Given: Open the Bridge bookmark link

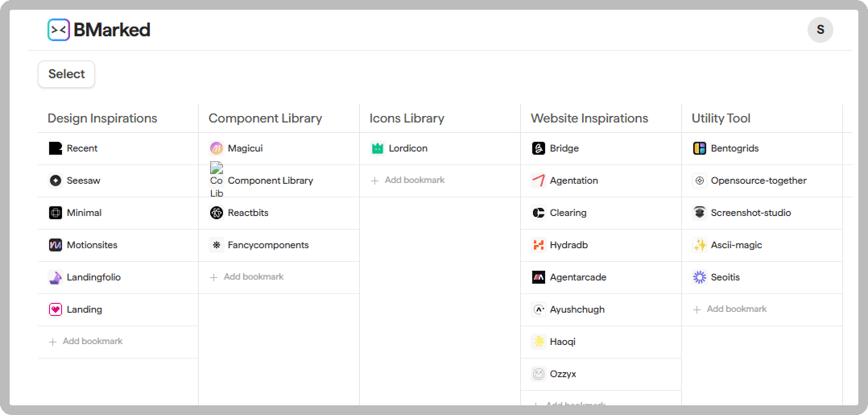Looking at the screenshot, I should pos(564,148).
